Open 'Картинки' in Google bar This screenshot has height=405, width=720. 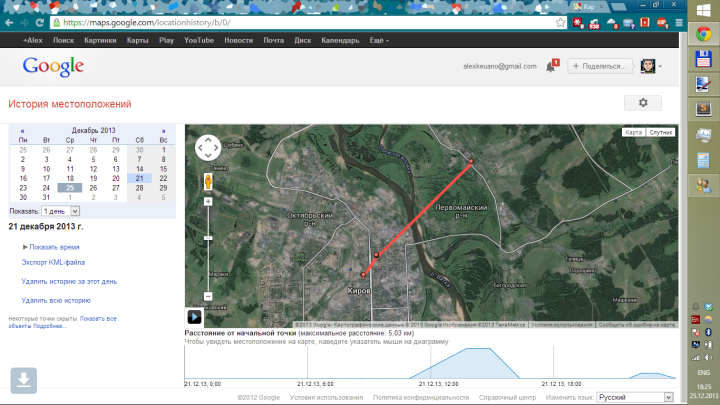coord(100,40)
